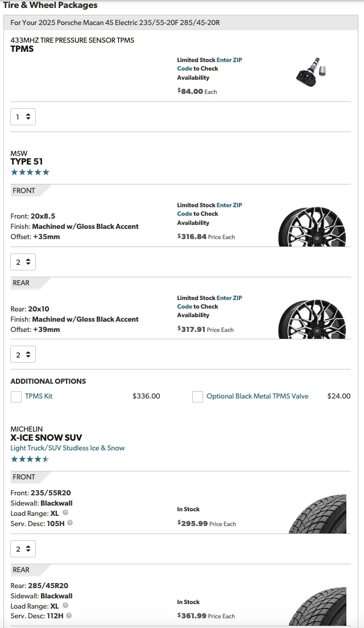
Task: Click rear tire Serv. Desc 112H help icon
Action: click(x=70, y=615)
